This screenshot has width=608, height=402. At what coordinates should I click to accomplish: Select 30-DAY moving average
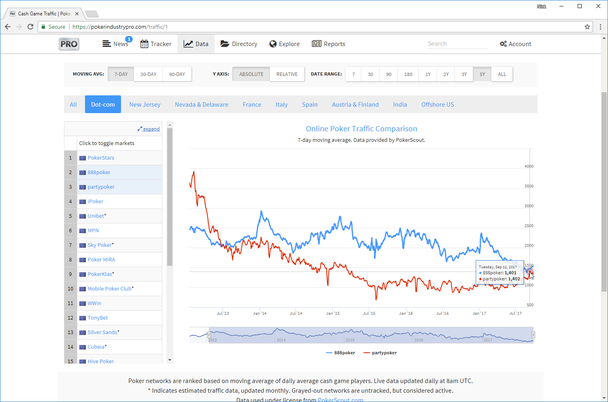(x=148, y=74)
